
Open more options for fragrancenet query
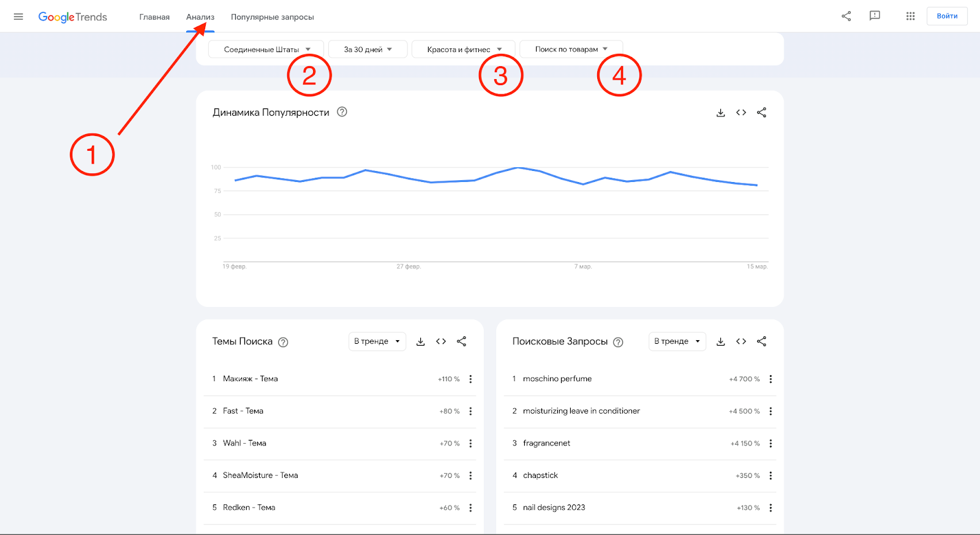(x=771, y=444)
